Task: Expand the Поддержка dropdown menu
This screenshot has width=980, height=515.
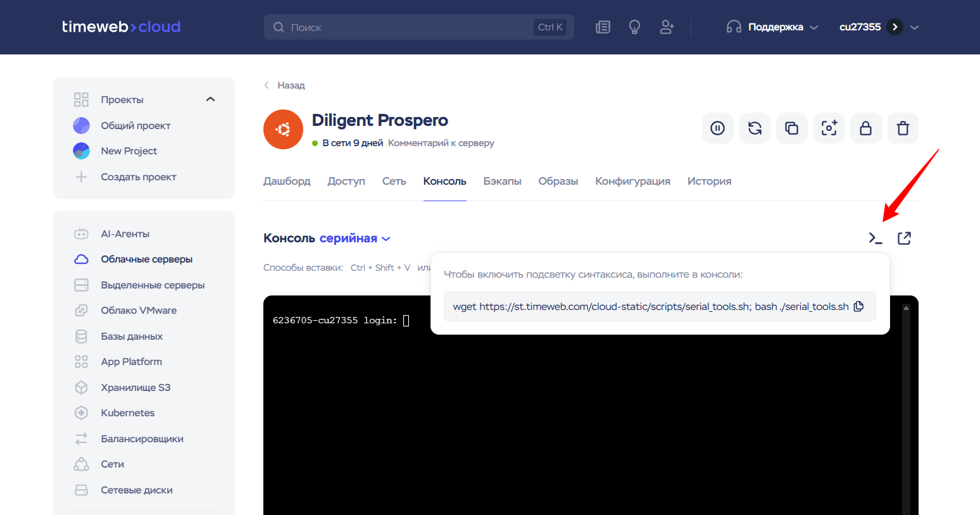Action: 774,27
